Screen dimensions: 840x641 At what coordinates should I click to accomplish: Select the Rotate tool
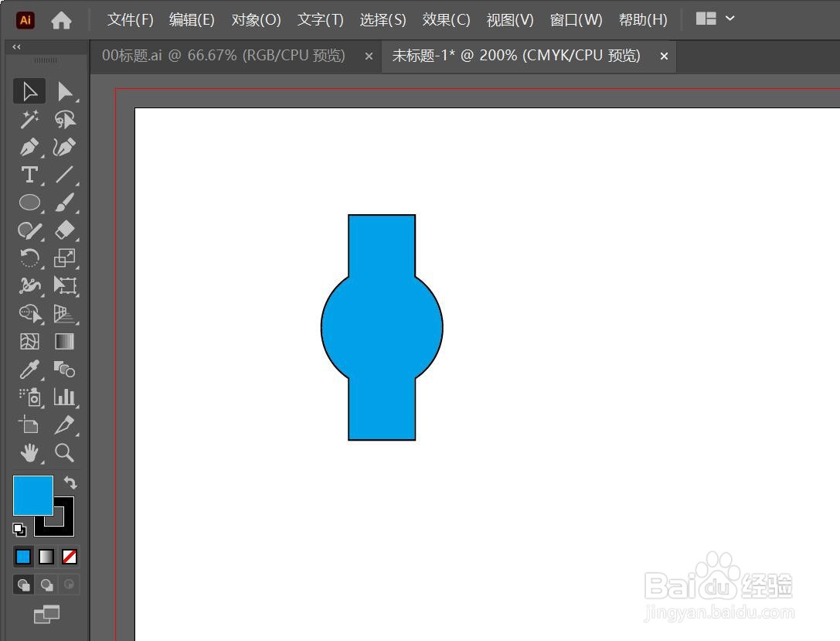pyautogui.click(x=29, y=258)
